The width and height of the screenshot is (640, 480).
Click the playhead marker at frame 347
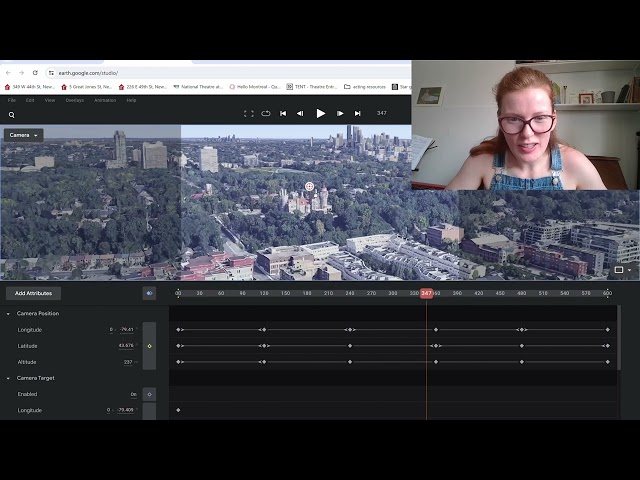[427, 293]
